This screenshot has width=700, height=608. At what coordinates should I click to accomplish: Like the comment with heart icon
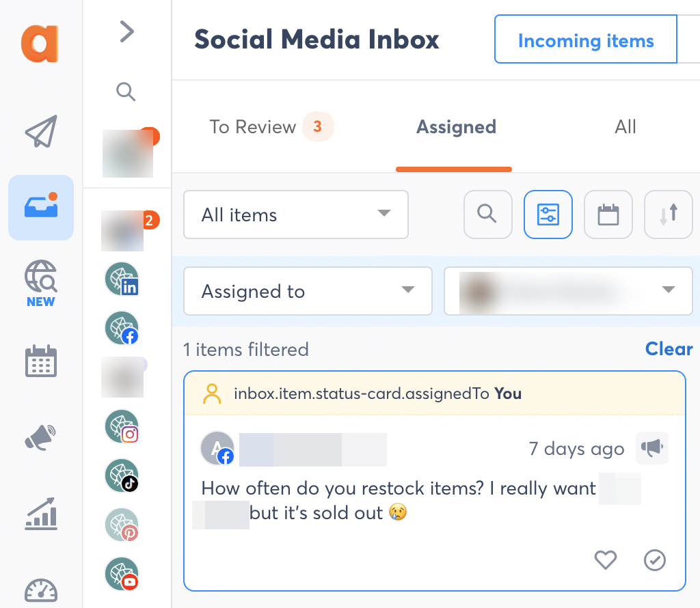[x=606, y=559]
